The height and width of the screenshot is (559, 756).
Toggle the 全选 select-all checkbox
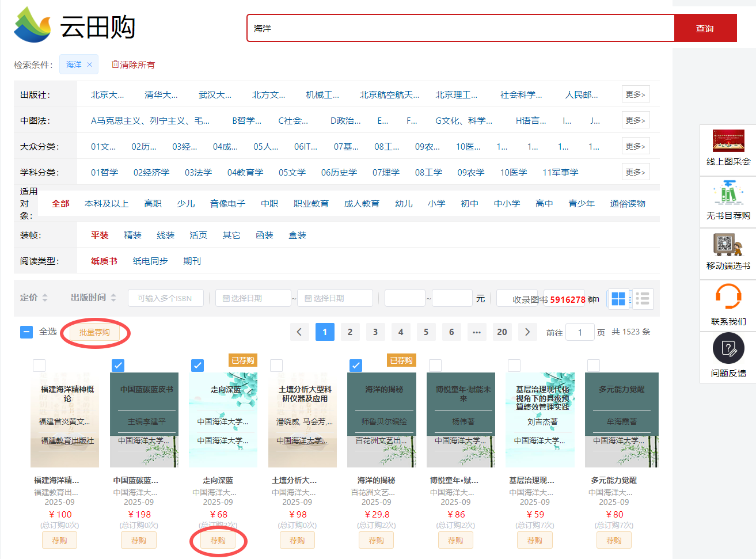(26, 332)
